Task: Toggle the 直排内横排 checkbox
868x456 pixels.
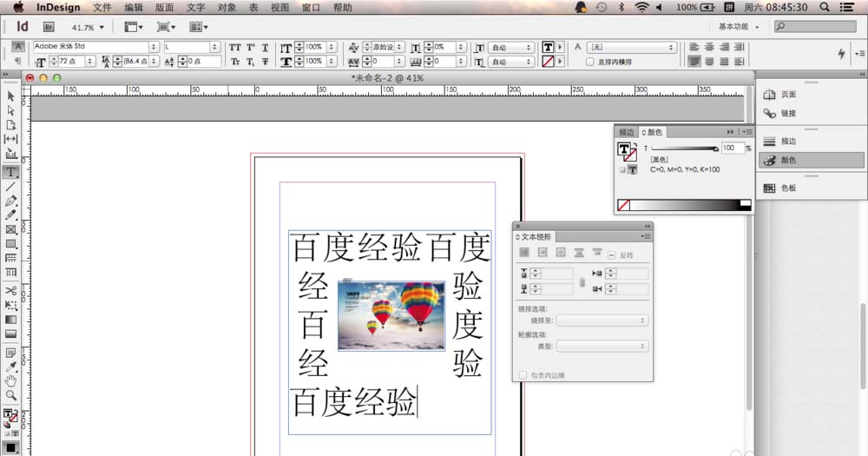Action: [590, 62]
